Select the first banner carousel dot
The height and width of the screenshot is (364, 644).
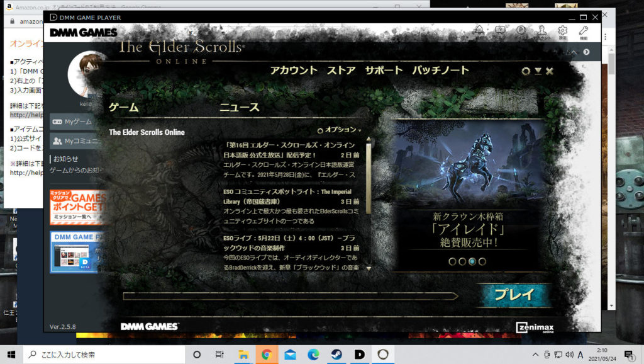[x=452, y=261]
